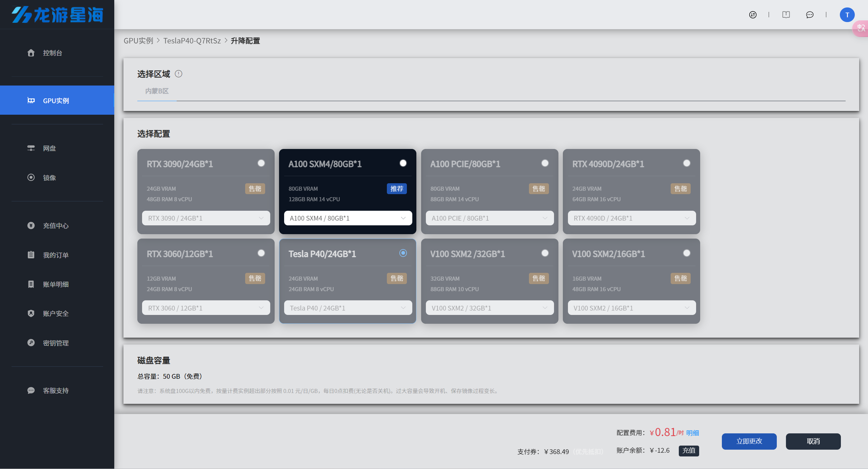868x469 pixels.
Task: Click the 明细 price detail link
Action: 692,433
